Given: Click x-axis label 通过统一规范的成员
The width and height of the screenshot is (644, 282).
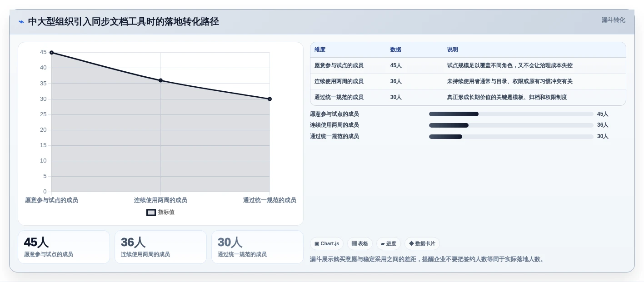Looking at the screenshot, I should coord(270,200).
